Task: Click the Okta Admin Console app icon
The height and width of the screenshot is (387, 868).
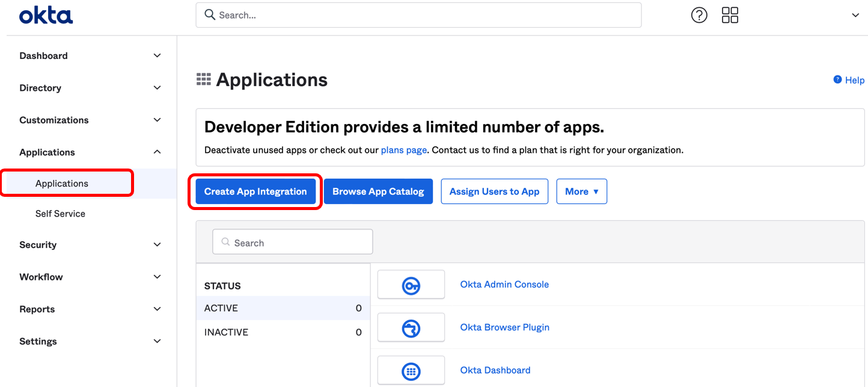Action: (411, 285)
